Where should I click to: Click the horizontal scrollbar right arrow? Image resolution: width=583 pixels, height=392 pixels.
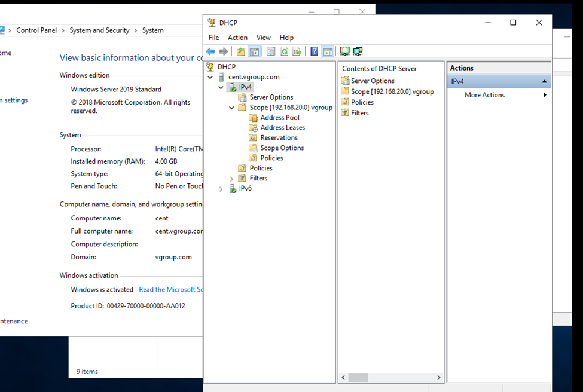point(438,378)
